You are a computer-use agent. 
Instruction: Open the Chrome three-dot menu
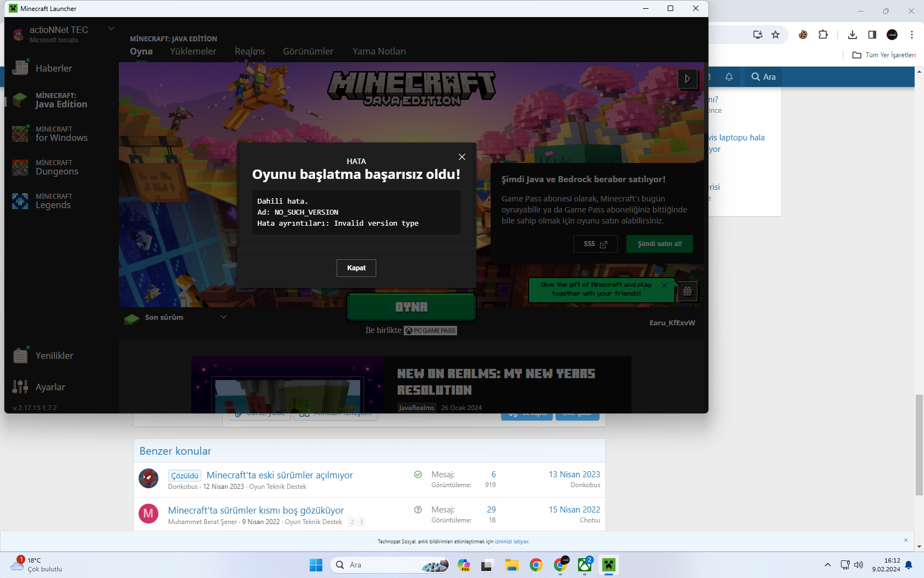(912, 35)
